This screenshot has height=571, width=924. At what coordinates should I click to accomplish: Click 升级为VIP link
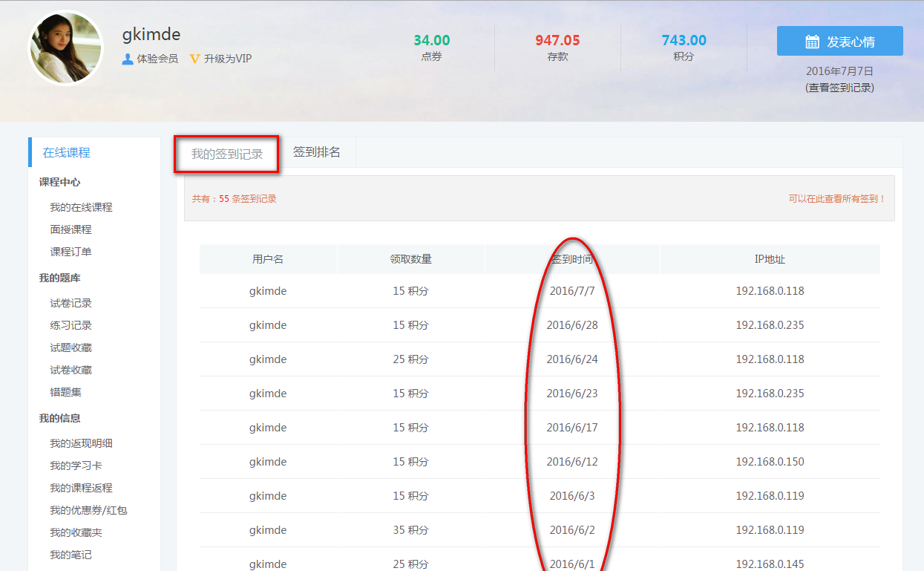[x=228, y=59]
